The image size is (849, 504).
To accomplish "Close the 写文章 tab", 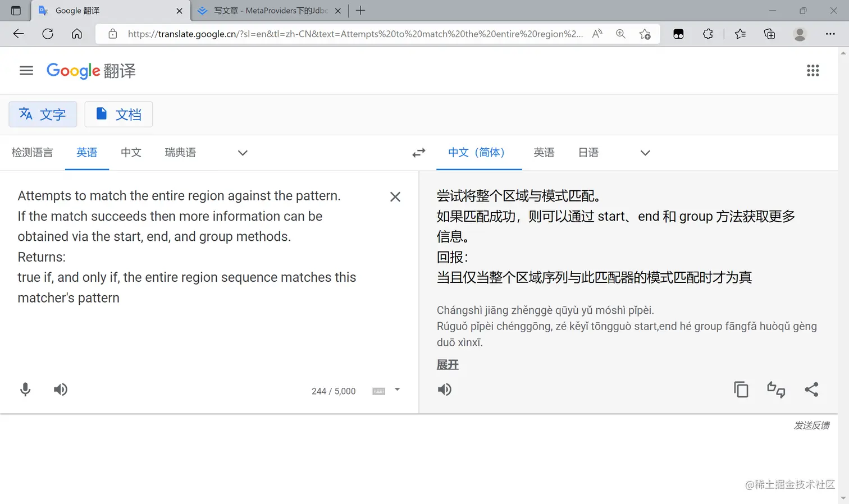I will pyautogui.click(x=338, y=11).
